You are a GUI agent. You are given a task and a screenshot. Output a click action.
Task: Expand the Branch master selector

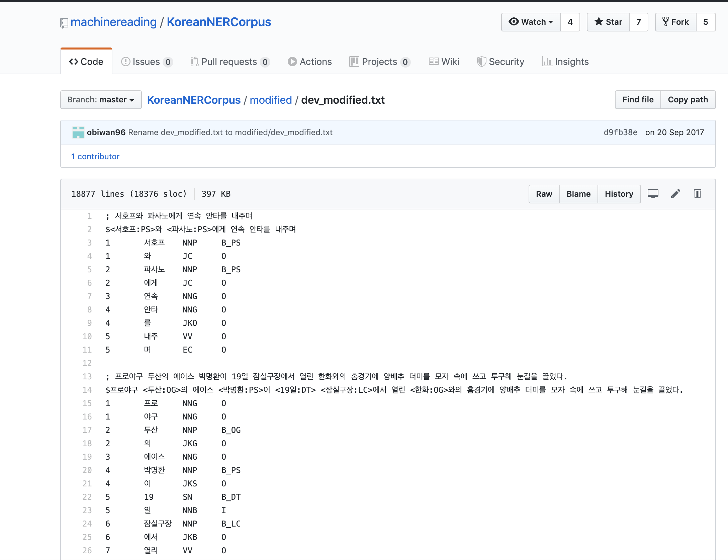[101, 100]
